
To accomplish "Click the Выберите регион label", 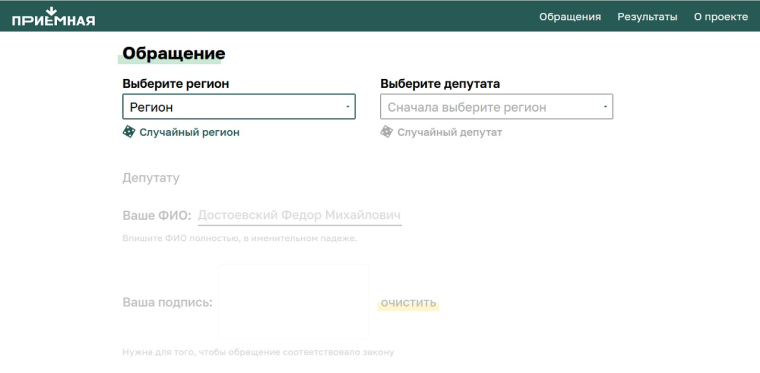I will (176, 84).
